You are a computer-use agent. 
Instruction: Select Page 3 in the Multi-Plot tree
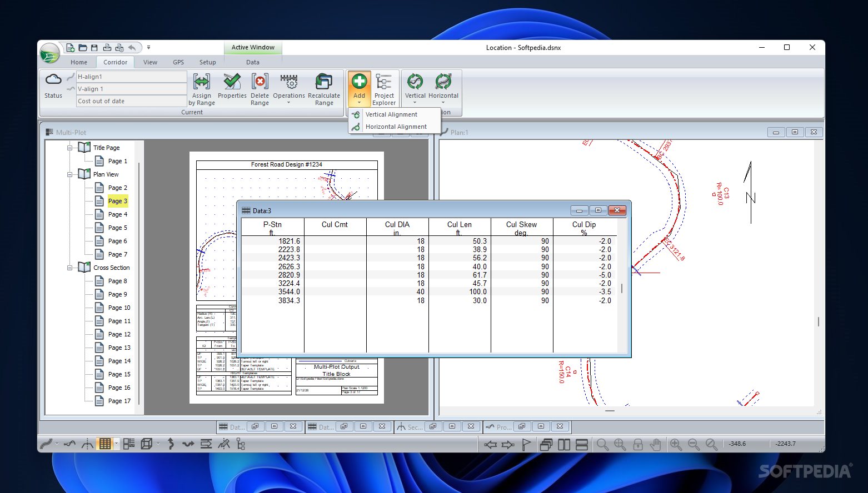coord(118,201)
